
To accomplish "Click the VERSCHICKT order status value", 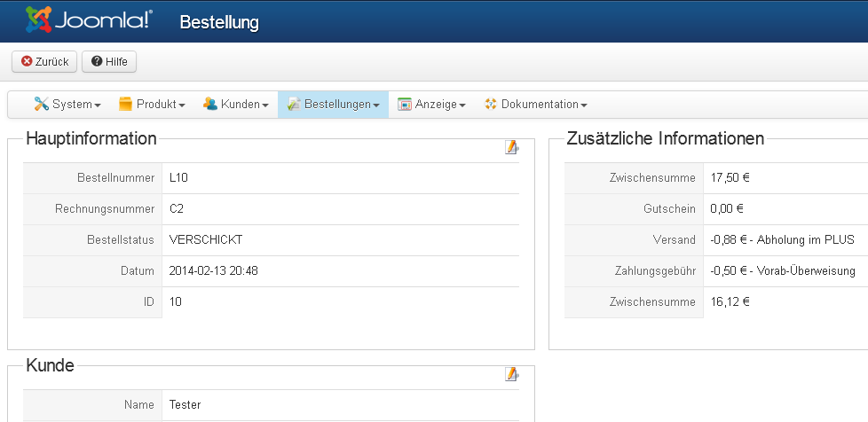I will [206, 240].
